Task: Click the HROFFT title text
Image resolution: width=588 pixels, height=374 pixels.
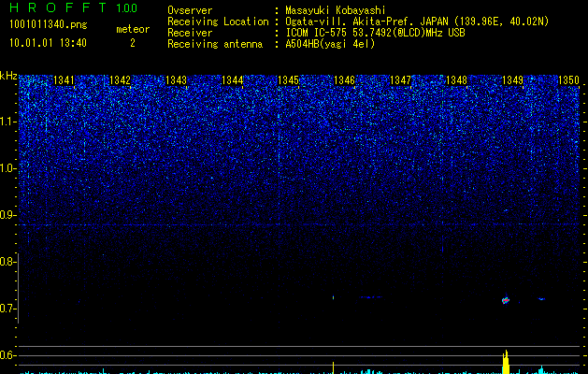Action: click(x=59, y=7)
